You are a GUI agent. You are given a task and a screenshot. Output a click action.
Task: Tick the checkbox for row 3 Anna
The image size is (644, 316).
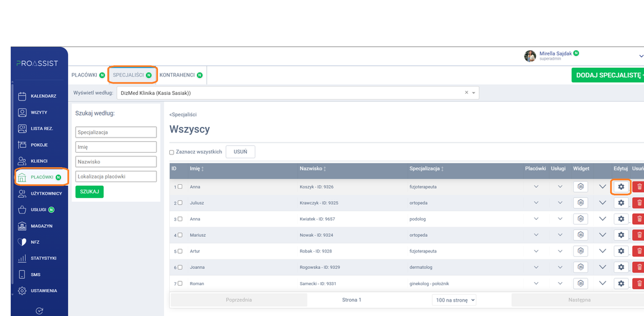[180, 219]
